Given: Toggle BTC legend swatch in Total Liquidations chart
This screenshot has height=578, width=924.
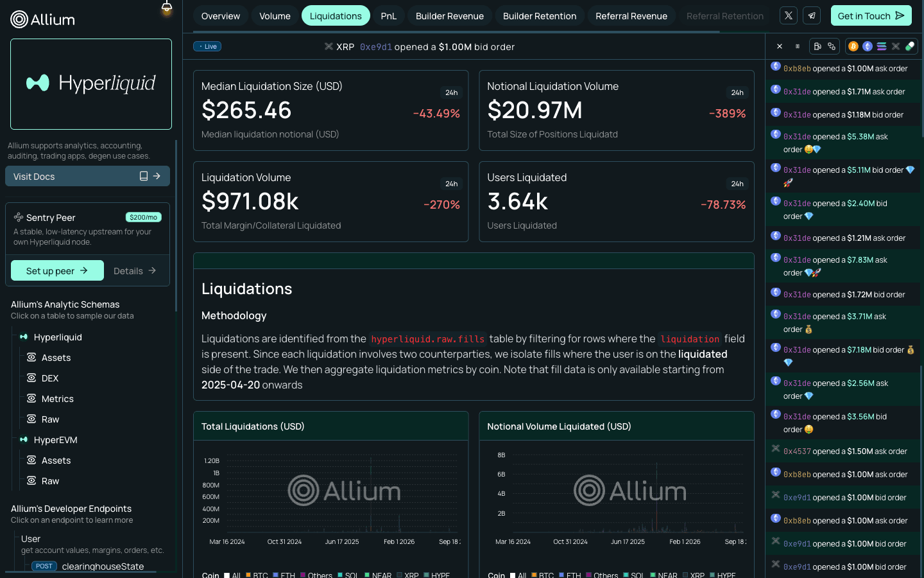Looking at the screenshot, I should click(248, 575).
